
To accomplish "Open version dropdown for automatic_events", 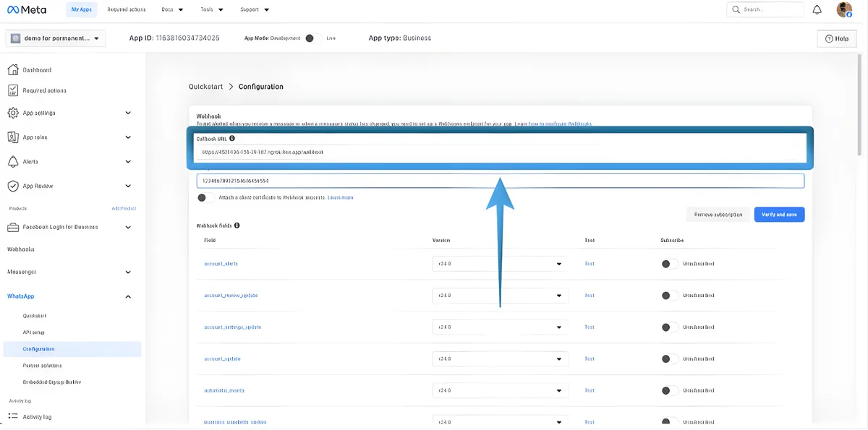I will click(x=500, y=390).
